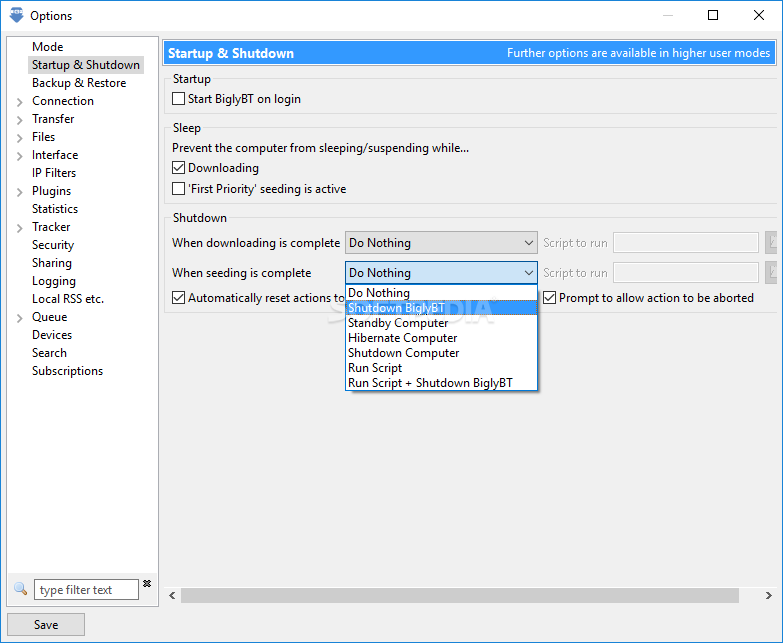Screen dimensions: 783x643
Task: Toggle Automatically reset actions checkbox
Action: tap(178, 298)
